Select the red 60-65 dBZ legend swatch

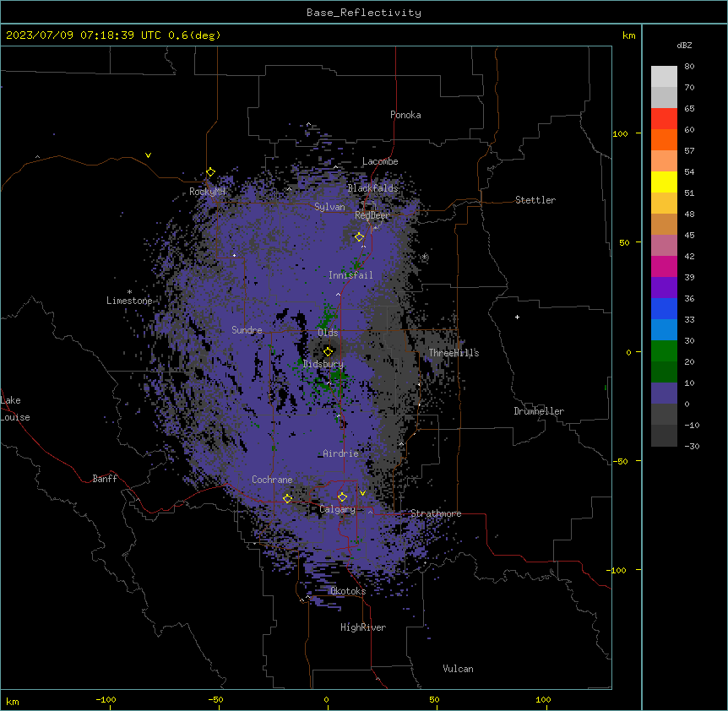[664, 119]
